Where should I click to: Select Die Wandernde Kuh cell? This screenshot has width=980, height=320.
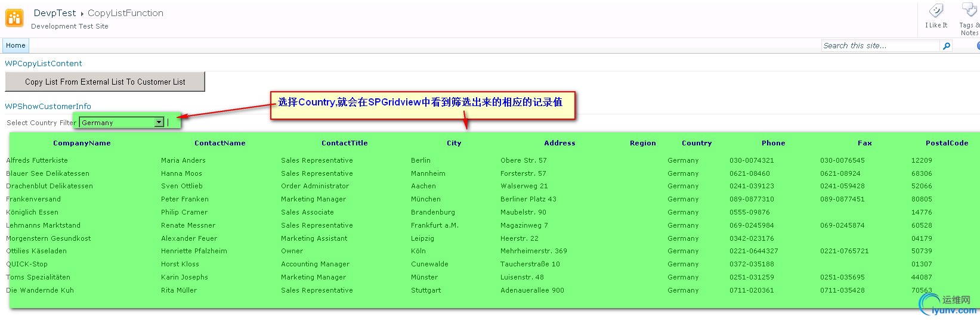[40, 290]
